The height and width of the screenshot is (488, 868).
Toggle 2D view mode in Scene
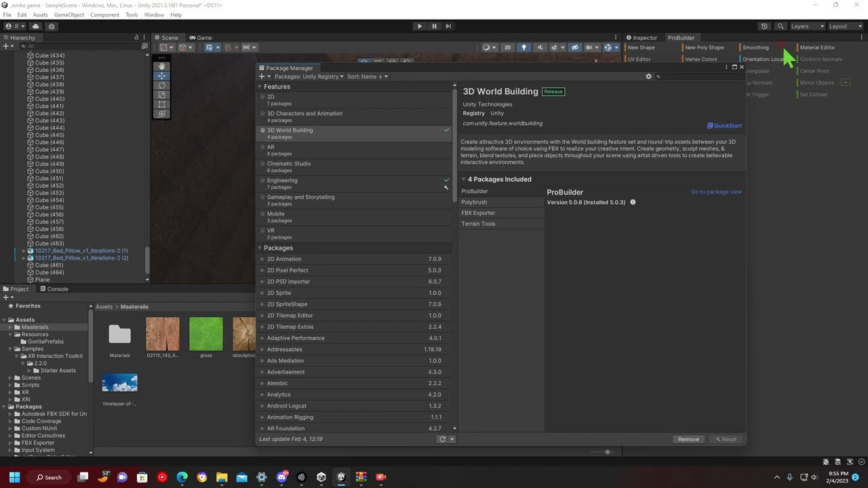tap(507, 47)
